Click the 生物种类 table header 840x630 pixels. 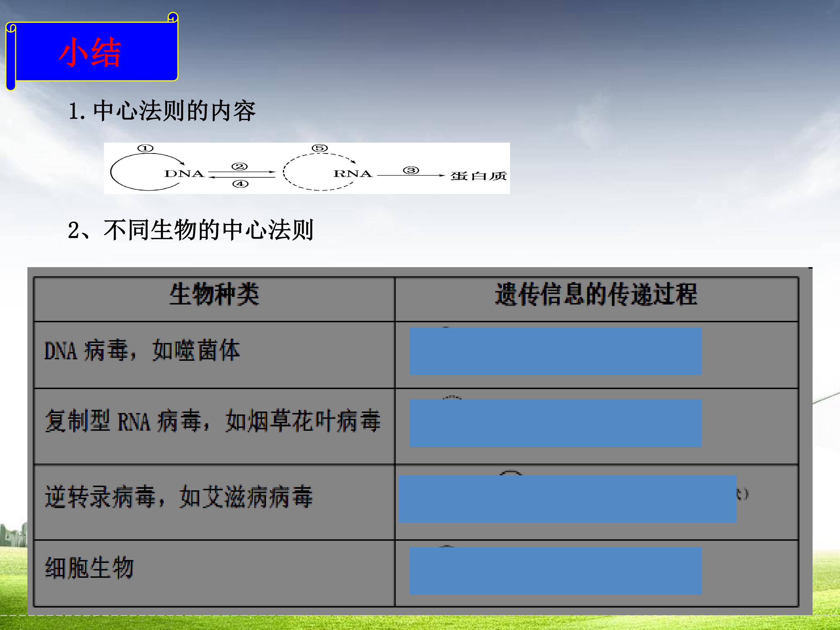214,295
